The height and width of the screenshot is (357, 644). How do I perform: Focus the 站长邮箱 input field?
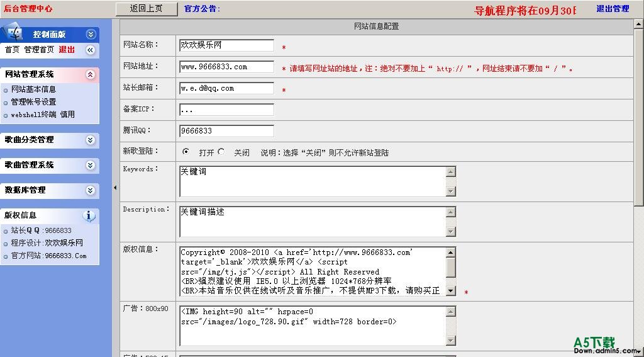pos(226,88)
